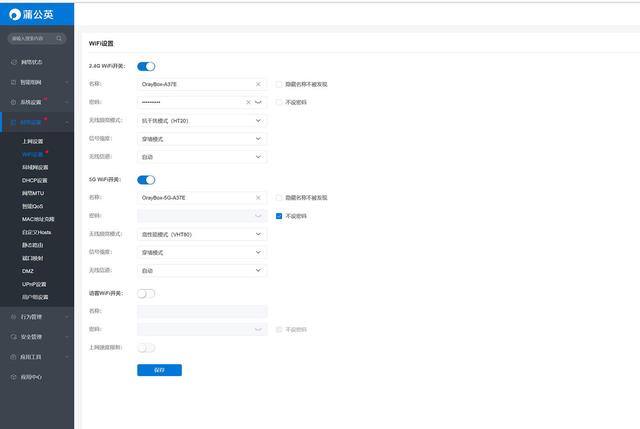Open the UPnP设置 submenu item
This screenshot has width=640, height=429.
click(34, 284)
